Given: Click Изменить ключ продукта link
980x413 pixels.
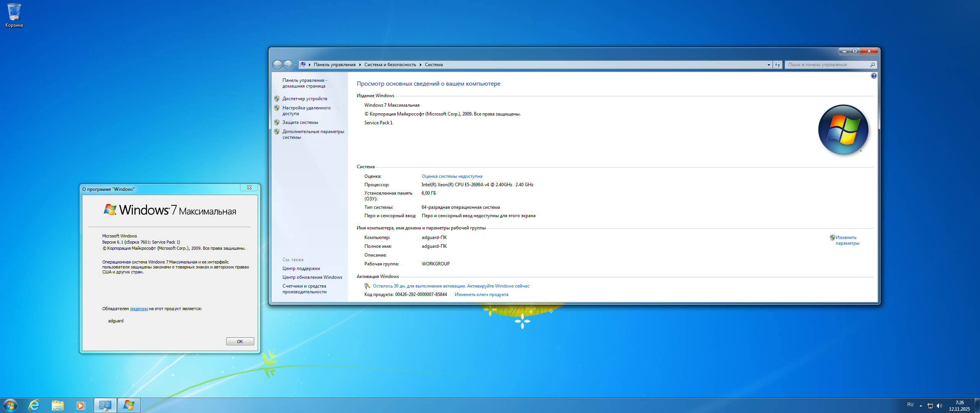Looking at the screenshot, I should tap(481, 294).
